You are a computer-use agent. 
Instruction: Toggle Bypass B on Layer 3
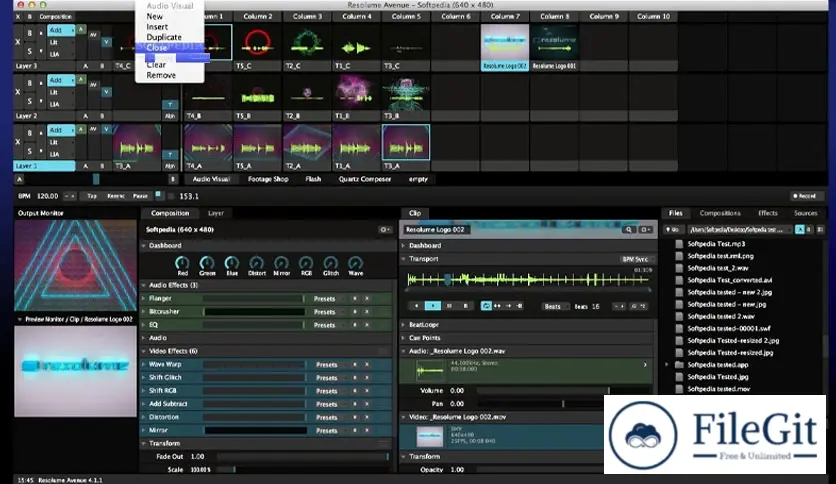pyautogui.click(x=29, y=33)
